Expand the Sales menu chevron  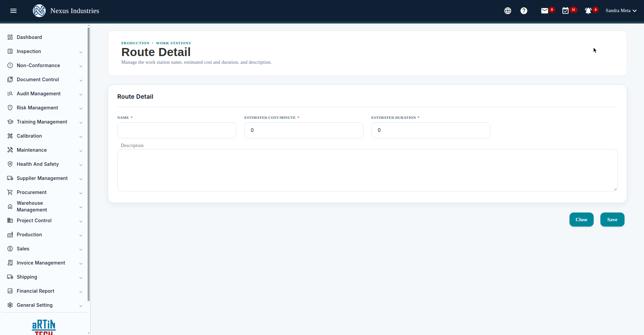[81, 249]
